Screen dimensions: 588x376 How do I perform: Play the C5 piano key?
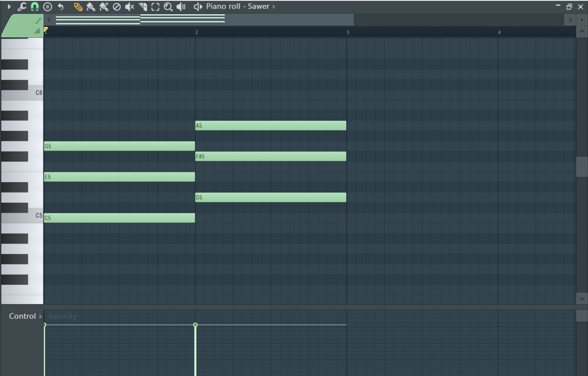click(x=36, y=216)
